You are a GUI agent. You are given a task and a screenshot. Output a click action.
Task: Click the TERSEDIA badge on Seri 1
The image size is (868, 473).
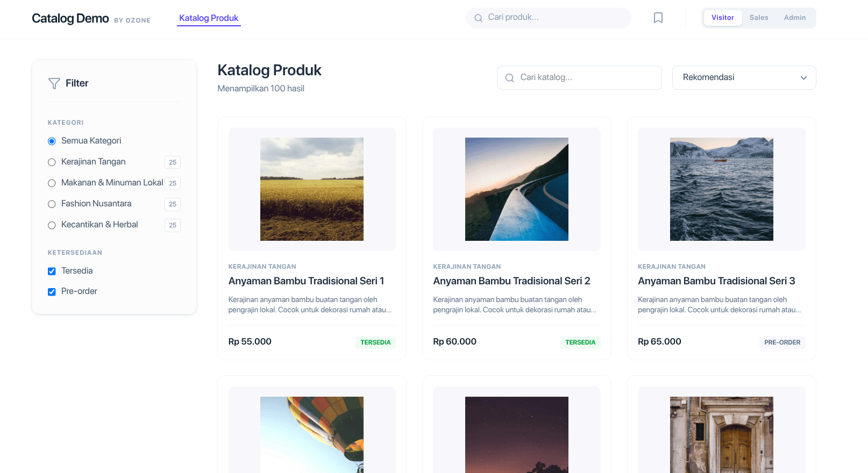click(375, 342)
